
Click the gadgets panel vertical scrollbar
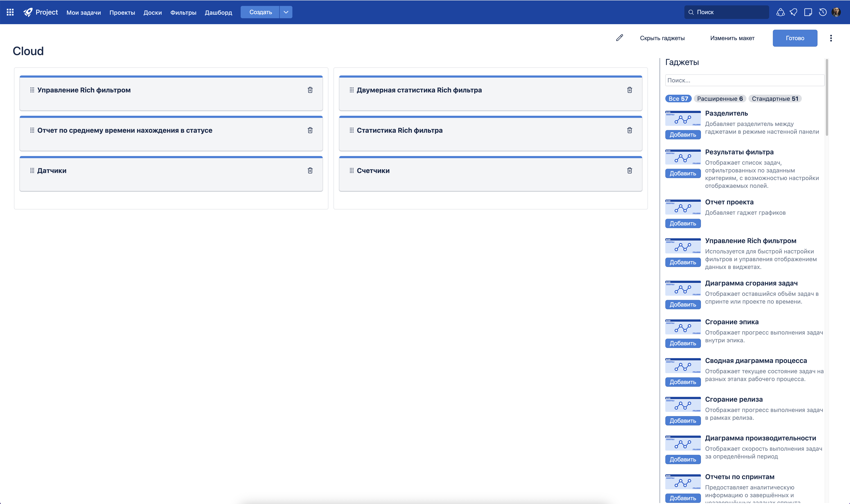point(827,98)
